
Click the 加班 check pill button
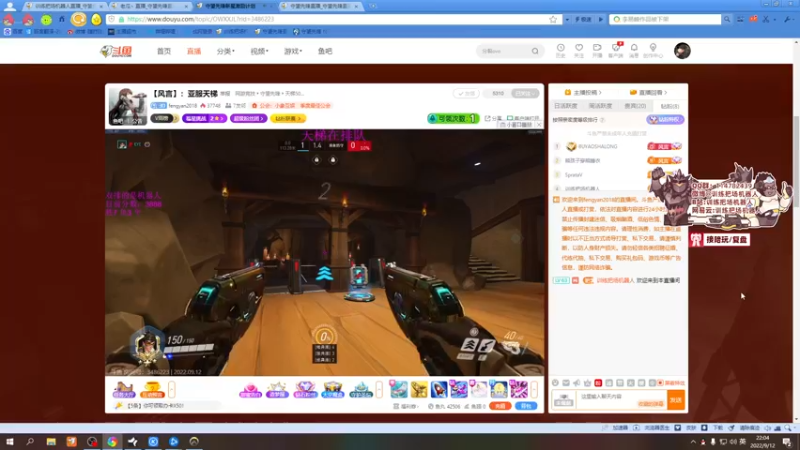pyautogui.click(x=466, y=93)
